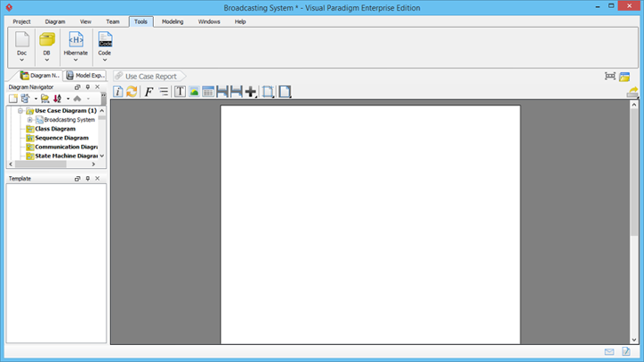Open the Project menu
Viewport: 644px width, 362px height.
click(21, 21)
